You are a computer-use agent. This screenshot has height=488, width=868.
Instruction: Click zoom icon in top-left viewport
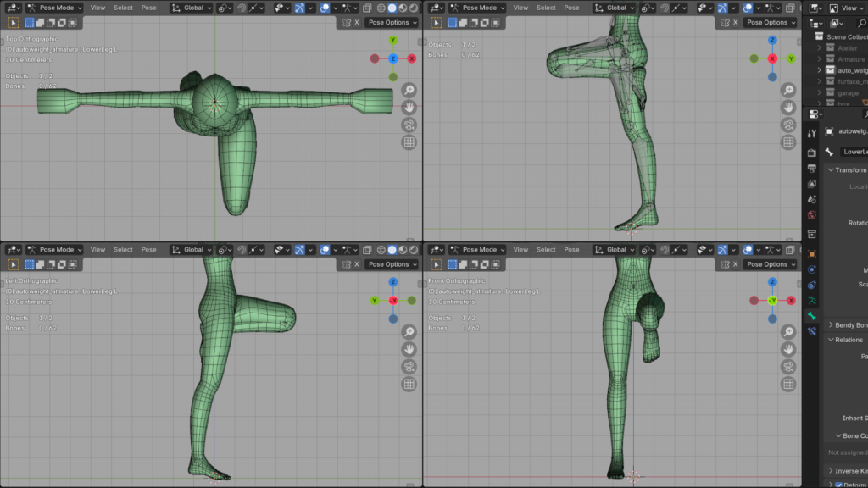409,90
